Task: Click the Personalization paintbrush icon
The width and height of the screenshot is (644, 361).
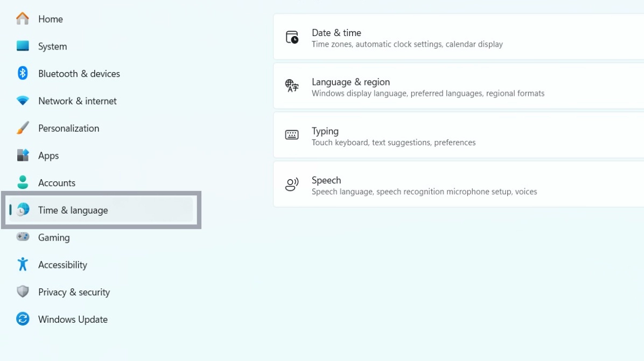Action: (x=23, y=128)
